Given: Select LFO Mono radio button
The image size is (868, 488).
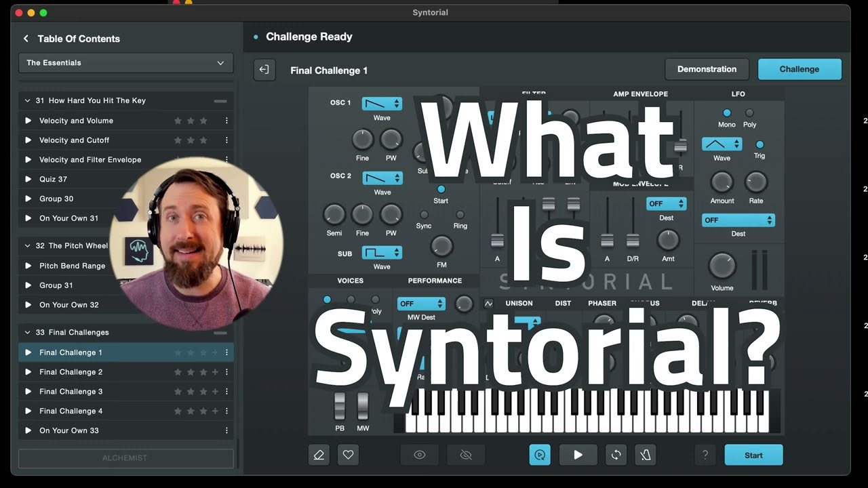Looking at the screenshot, I should (x=727, y=113).
